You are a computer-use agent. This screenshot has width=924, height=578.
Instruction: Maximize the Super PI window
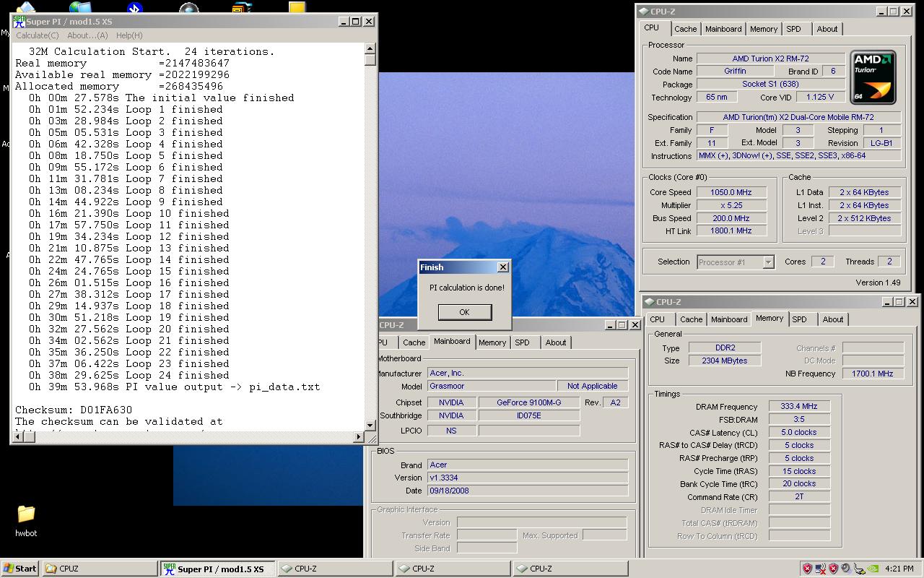tap(355, 22)
